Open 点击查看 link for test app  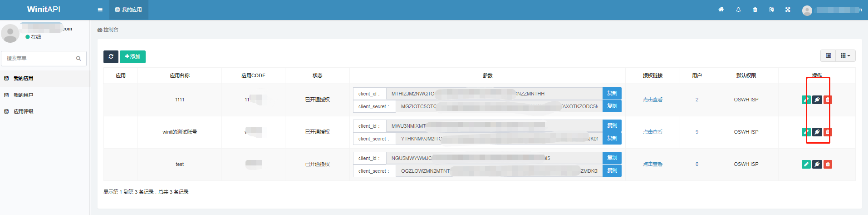tap(652, 164)
